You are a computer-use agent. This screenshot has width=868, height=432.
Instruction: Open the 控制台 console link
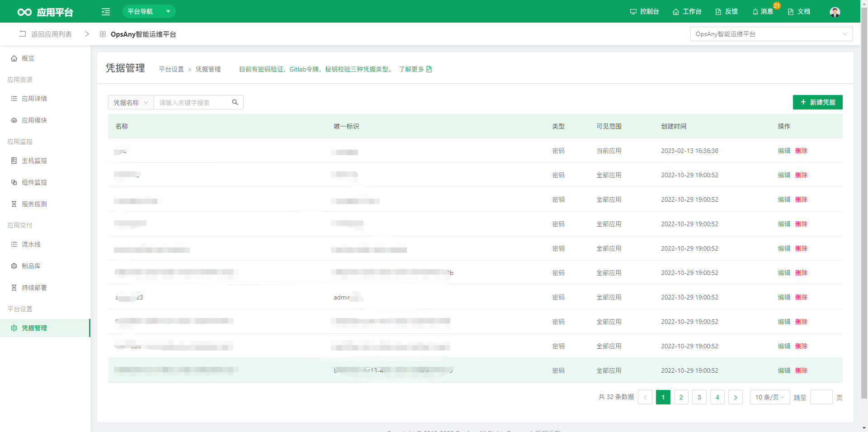tap(644, 11)
